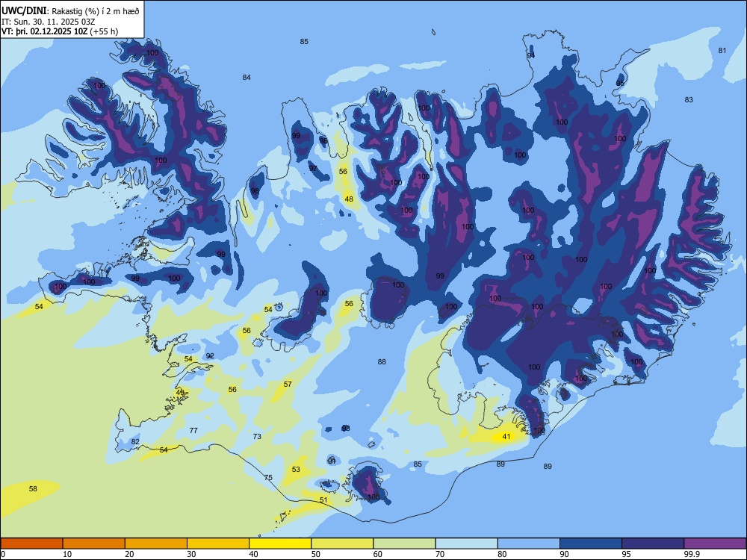Viewport: 747px width, 560px height.
Task: Click the 20–30 amber legend swatch
Action: click(156, 544)
